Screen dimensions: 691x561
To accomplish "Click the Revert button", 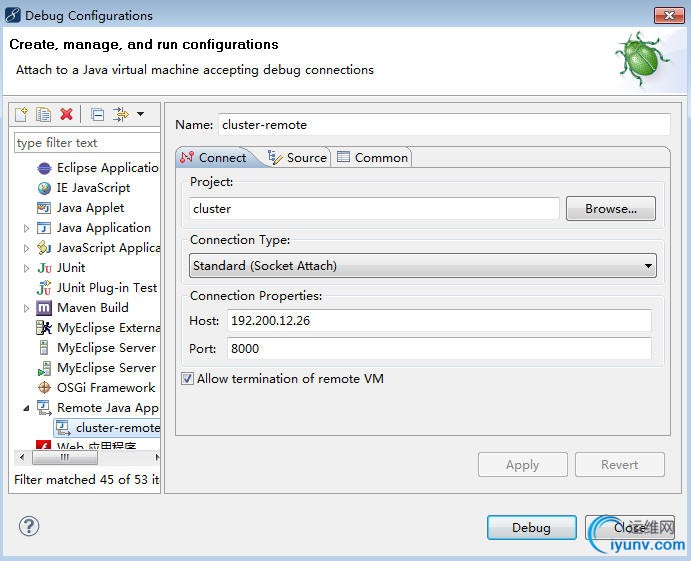I will pyautogui.click(x=620, y=464).
